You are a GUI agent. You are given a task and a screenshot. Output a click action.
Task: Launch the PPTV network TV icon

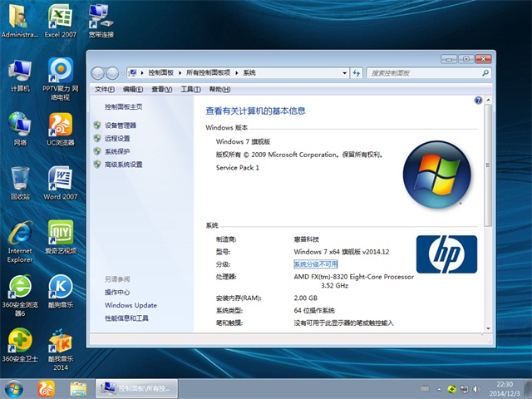pos(61,71)
